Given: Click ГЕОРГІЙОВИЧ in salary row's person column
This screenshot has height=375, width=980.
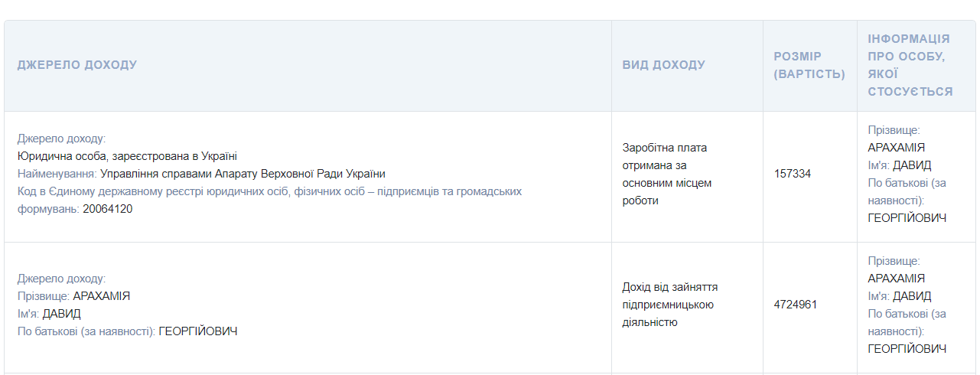Looking at the screenshot, I should [907, 218].
